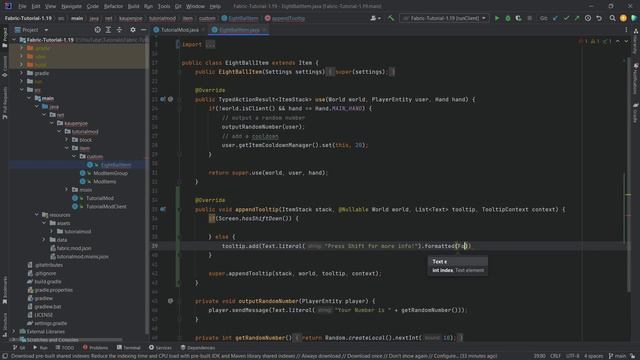Image resolution: width=640 pixels, height=360 pixels.
Task: Open the JetBrains Toolbox plugin icon
Action: [x=634, y=18]
